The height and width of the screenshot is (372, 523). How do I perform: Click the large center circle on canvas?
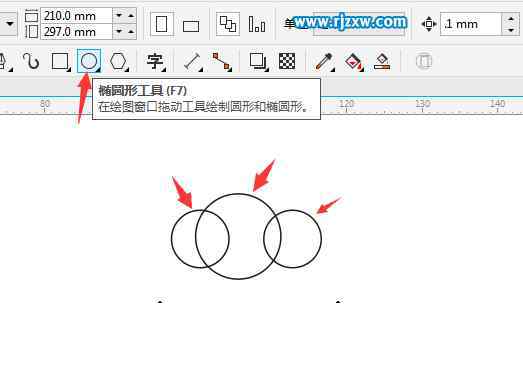click(x=238, y=236)
